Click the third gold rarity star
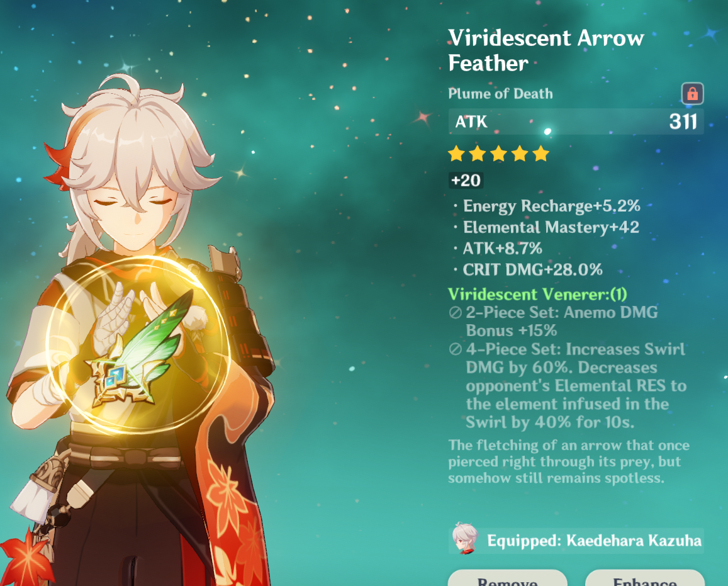The width and height of the screenshot is (728, 586). [498, 153]
